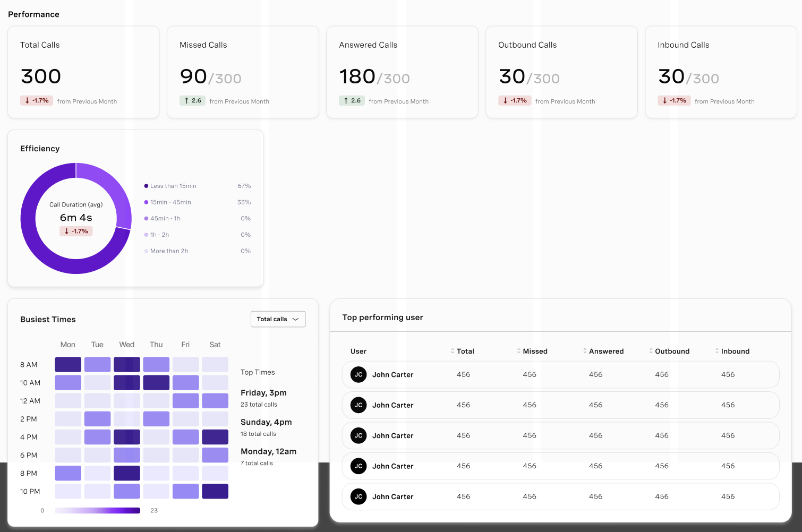This screenshot has height=532, width=802.
Task: Click the -1.7% badge under Call Duration average
Action: coord(76,231)
